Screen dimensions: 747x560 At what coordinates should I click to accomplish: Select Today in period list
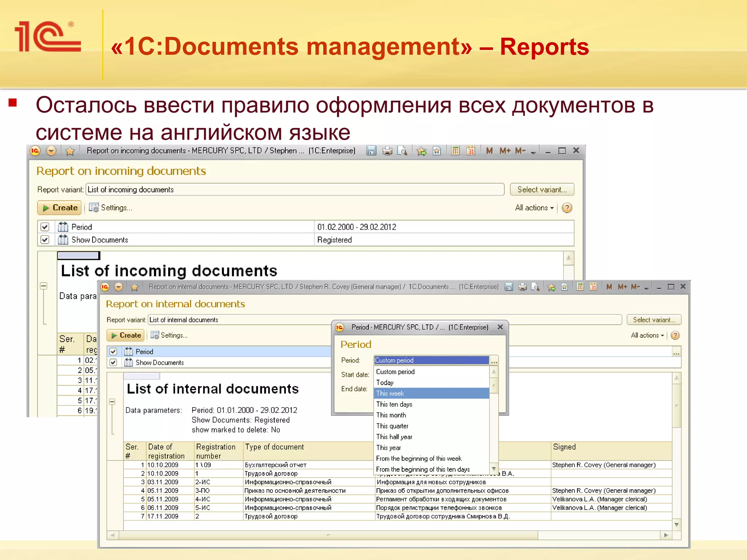click(x=432, y=382)
